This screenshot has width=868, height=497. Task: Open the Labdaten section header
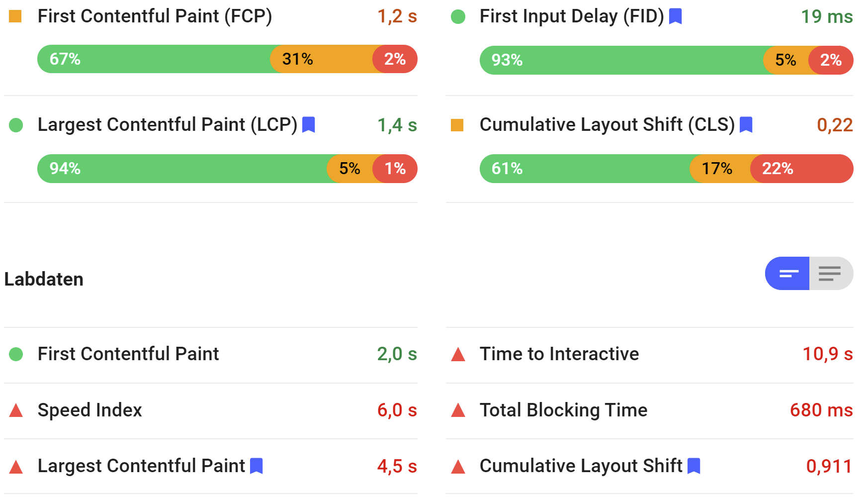43,279
